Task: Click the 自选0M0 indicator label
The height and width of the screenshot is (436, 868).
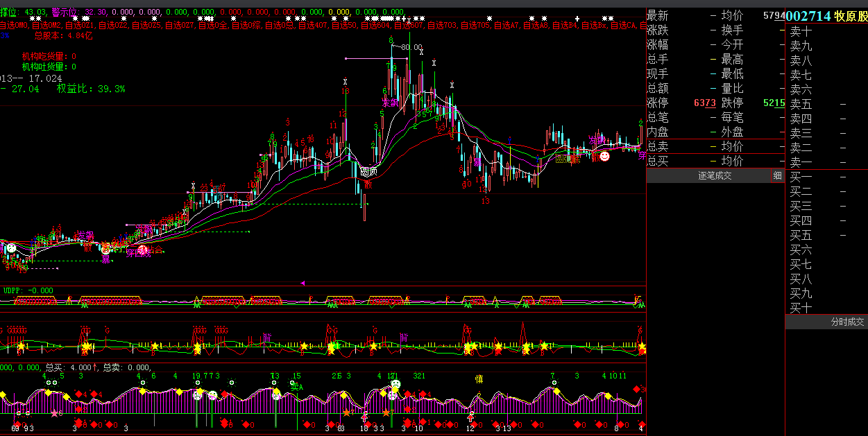Action: pos(15,26)
